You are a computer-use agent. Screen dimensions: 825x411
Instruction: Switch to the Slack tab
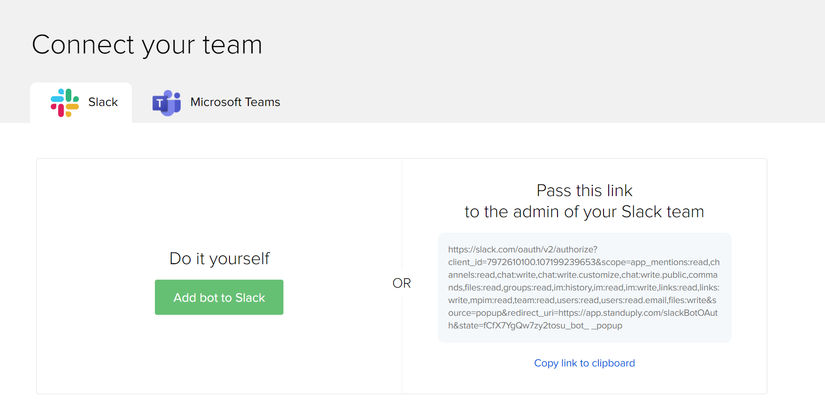pos(81,103)
